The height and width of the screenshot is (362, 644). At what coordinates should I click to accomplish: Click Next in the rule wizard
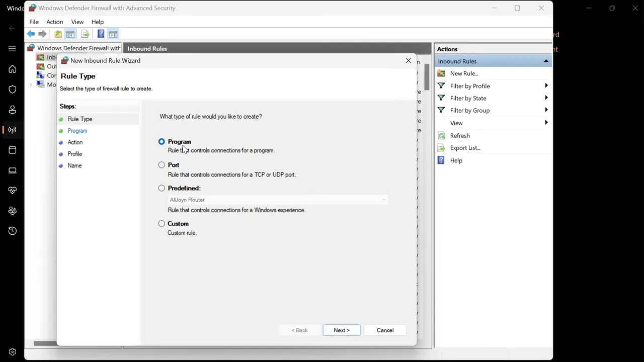coord(342,330)
